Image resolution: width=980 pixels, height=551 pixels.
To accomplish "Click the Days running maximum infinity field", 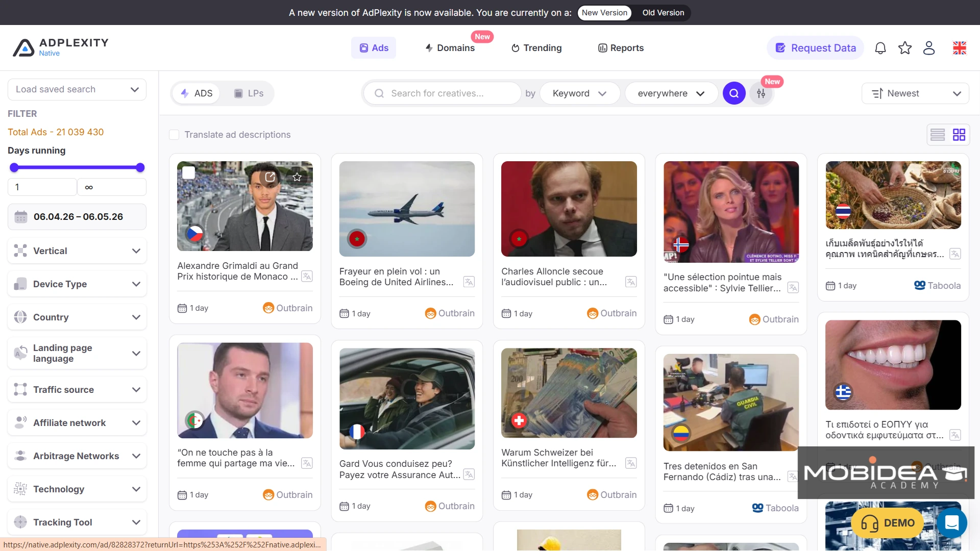I will click(112, 187).
